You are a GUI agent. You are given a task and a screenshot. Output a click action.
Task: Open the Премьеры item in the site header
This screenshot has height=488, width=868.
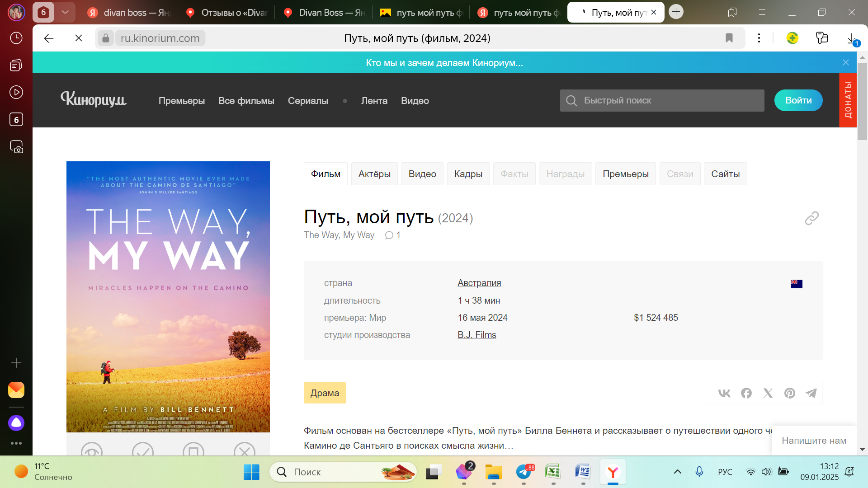pyautogui.click(x=181, y=101)
